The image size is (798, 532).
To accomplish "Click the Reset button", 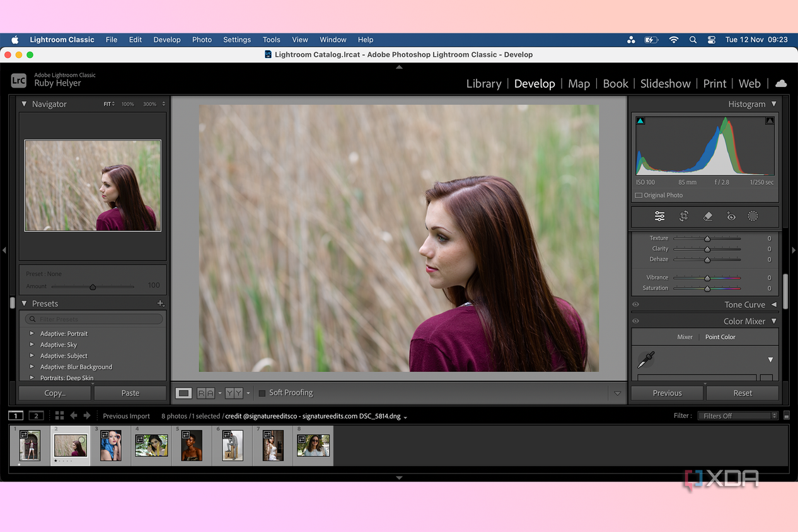I will [x=743, y=393].
